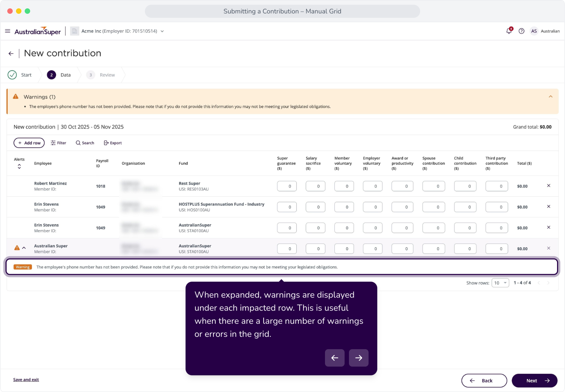Delete the Robert Martinez row
The image size is (565, 392).
pyautogui.click(x=549, y=186)
